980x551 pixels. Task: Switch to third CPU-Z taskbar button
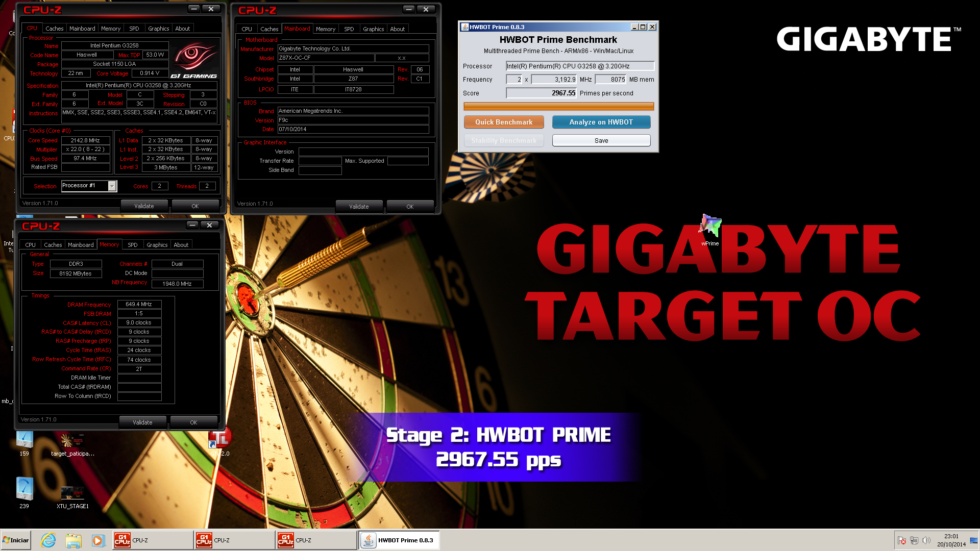316,540
